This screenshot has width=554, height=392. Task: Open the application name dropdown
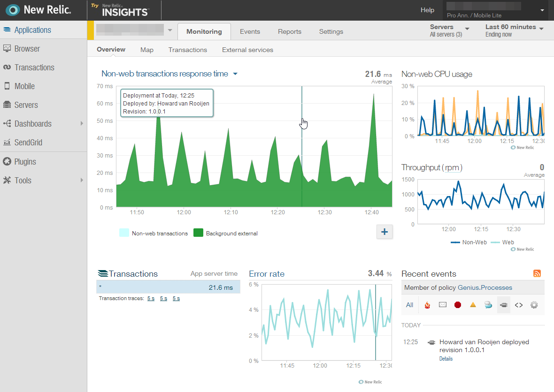[x=170, y=30]
